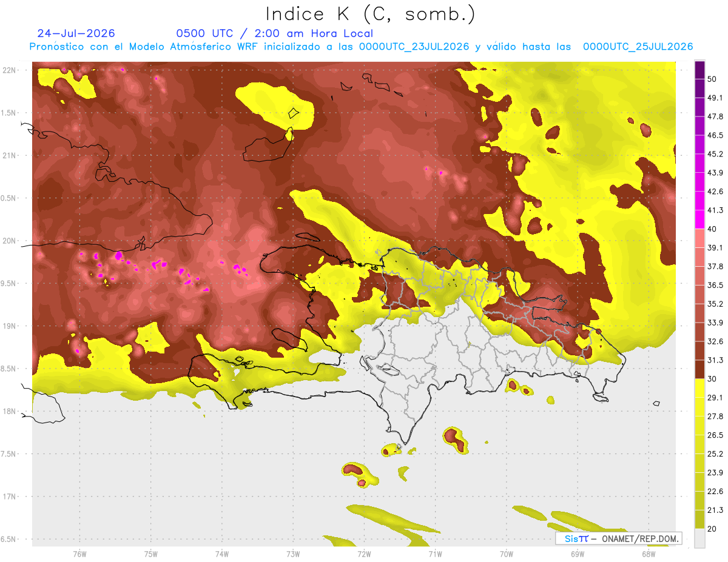Click the colorbar value "20"
This screenshot has width=728, height=562.
pyautogui.click(x=713, y=528)
